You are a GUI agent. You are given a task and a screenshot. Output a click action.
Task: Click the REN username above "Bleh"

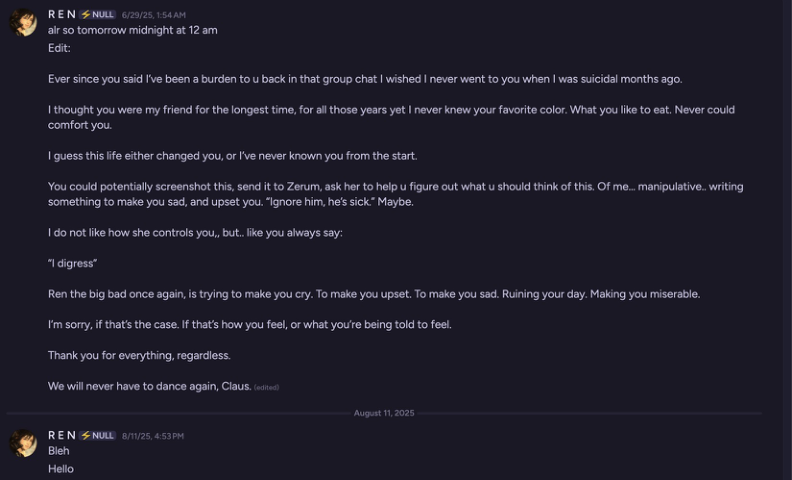tap(62, 436)
